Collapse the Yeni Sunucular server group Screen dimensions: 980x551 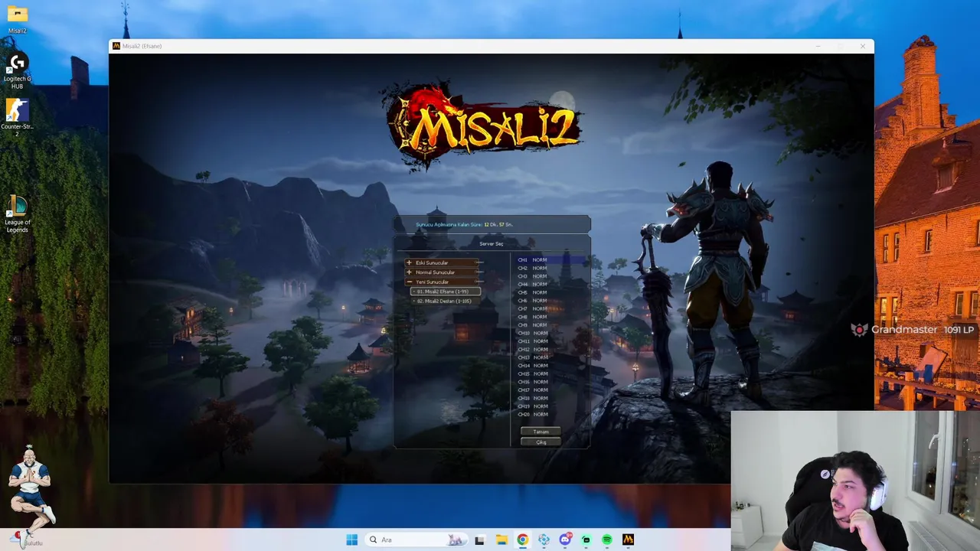pos(443,282)
